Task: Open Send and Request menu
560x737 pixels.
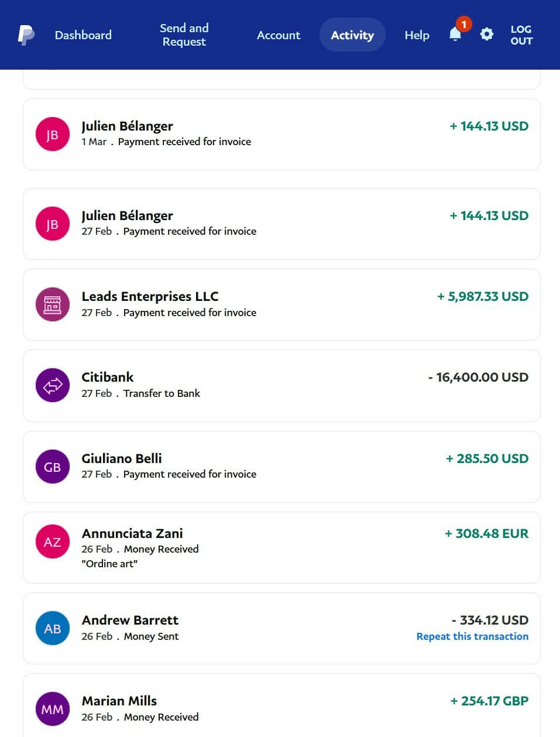Action: click(x=184, y=35)
